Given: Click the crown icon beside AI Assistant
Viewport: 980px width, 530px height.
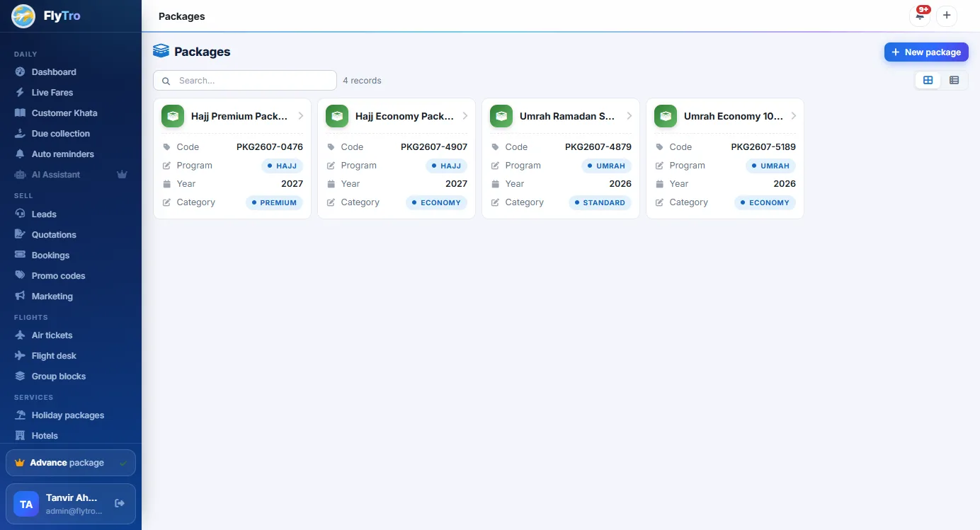Looking at the screenshot, I should click(x=122, y=174).
